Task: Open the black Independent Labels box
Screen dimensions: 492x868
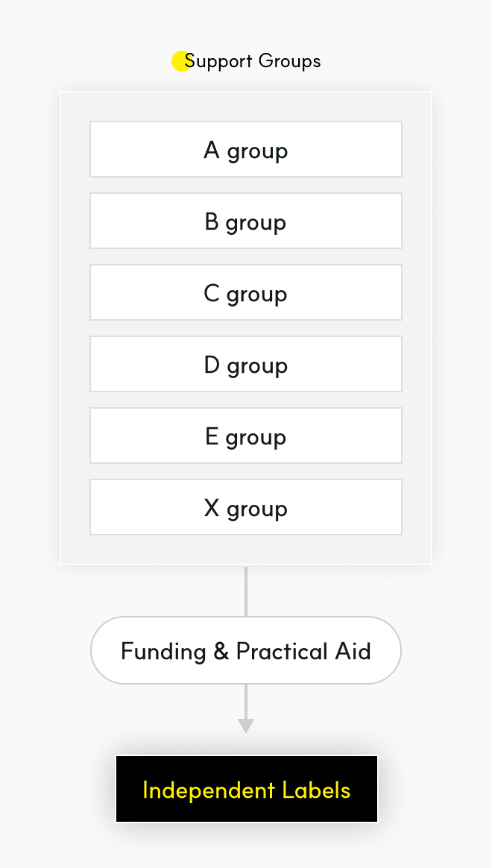Action: (x=247, y=789)
